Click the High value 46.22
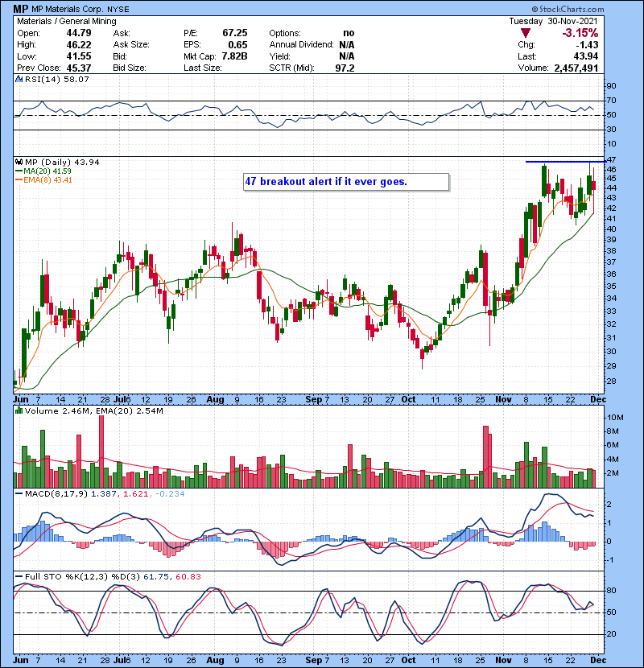Image resolution: width=644 pixels, height=668 pixels. 79,45
